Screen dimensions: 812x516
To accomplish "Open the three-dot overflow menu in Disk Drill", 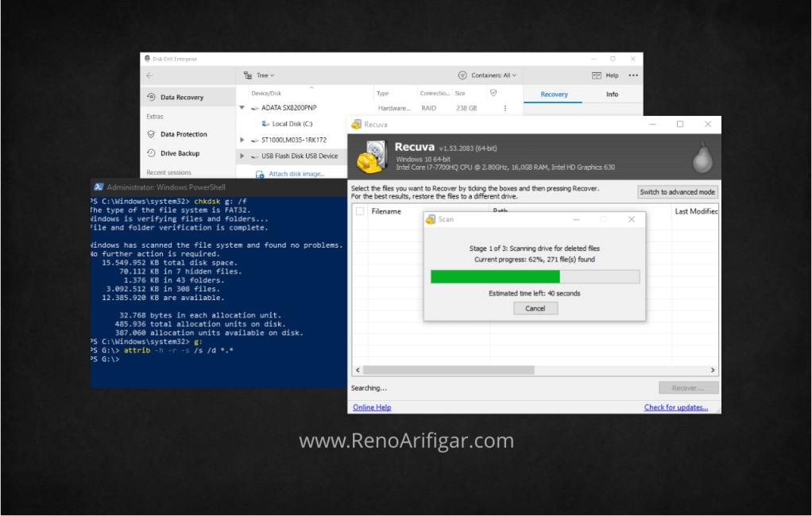I will click(x=632, y=75).
